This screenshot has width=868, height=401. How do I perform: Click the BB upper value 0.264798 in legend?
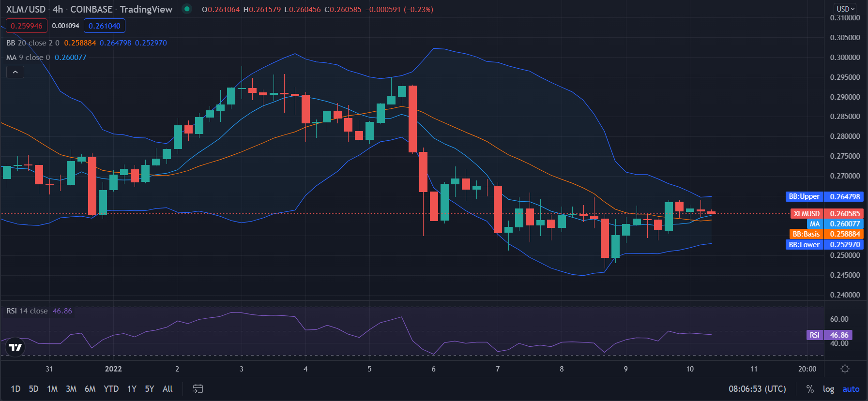pos(115,43)
